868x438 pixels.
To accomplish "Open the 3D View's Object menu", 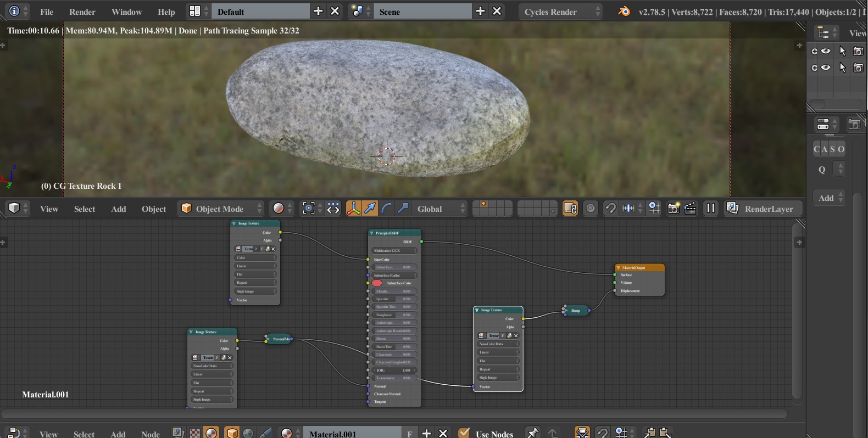I will (154, 209).
